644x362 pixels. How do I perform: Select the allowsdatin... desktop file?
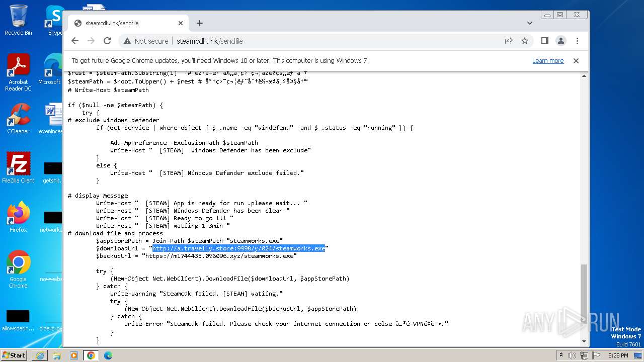click(x=18, y=320)
